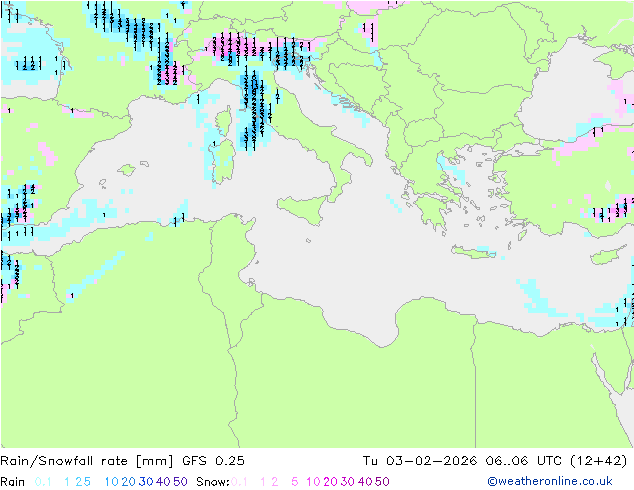This screenshot has width=634, height=490.
Task: Click the 'Rain' legend label
Action: (13, 482)
